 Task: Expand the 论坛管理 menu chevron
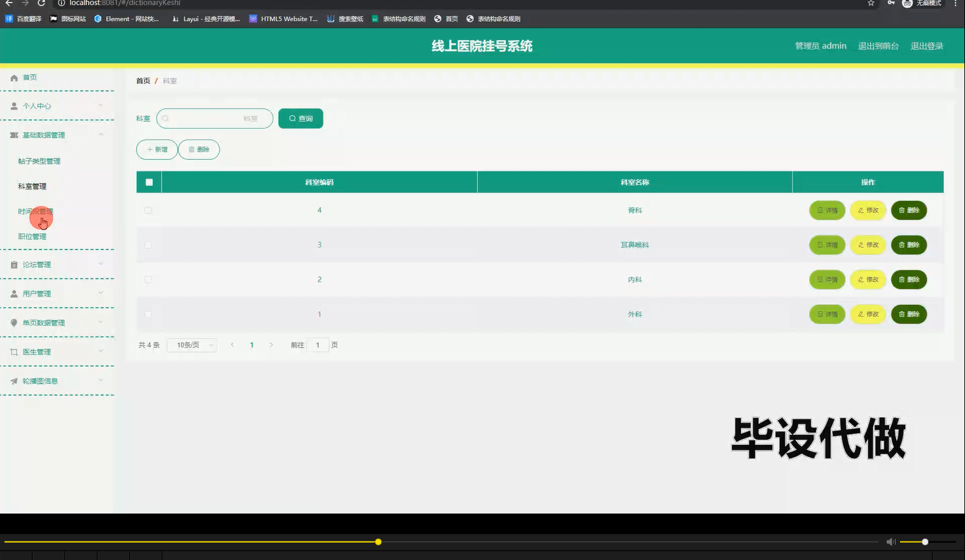[x=101, y=264]
